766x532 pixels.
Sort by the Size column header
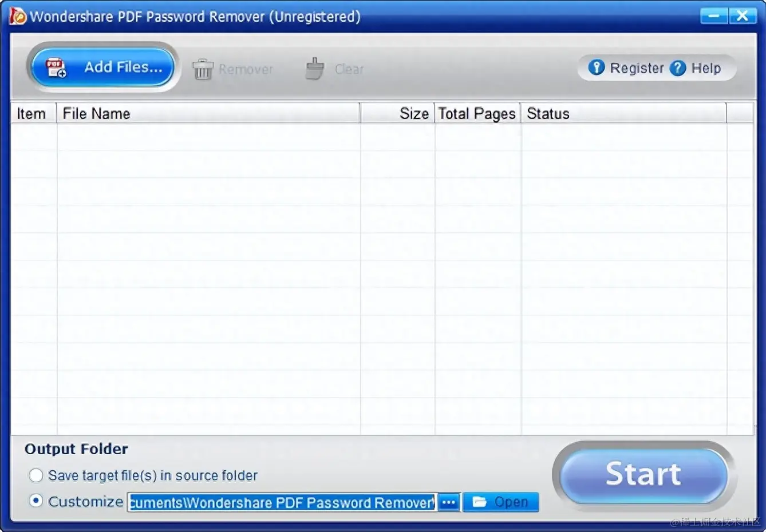pyautogui.click(x=398, y=113)
